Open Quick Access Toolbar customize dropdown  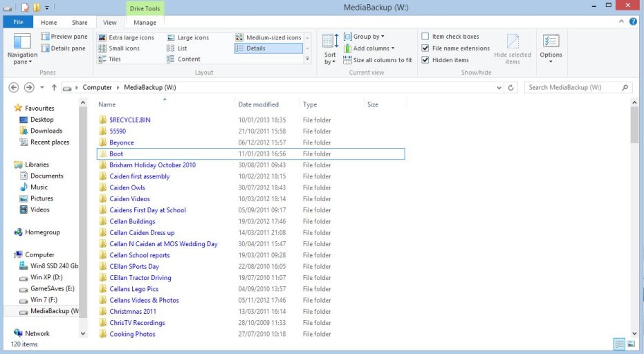tap(47, 8)
